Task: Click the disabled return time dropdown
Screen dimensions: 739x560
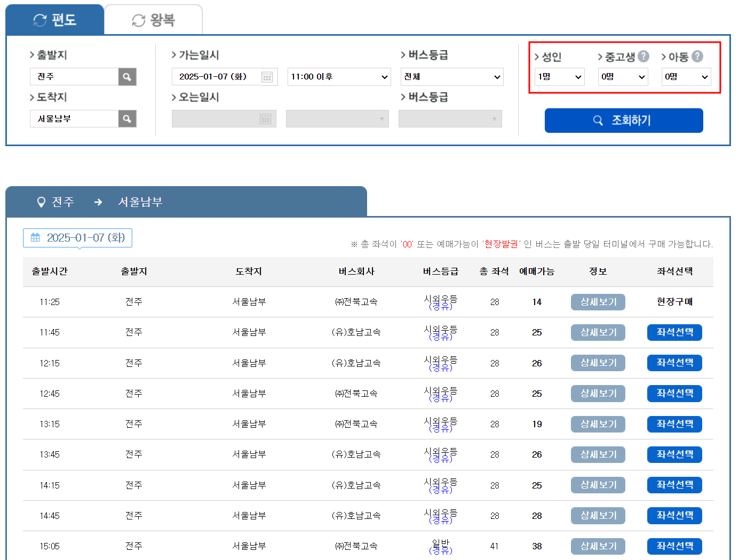Action: tap(337, 119)
